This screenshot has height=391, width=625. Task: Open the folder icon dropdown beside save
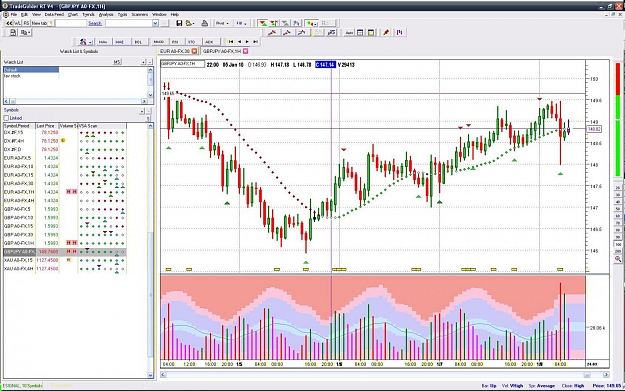point(190,23)
